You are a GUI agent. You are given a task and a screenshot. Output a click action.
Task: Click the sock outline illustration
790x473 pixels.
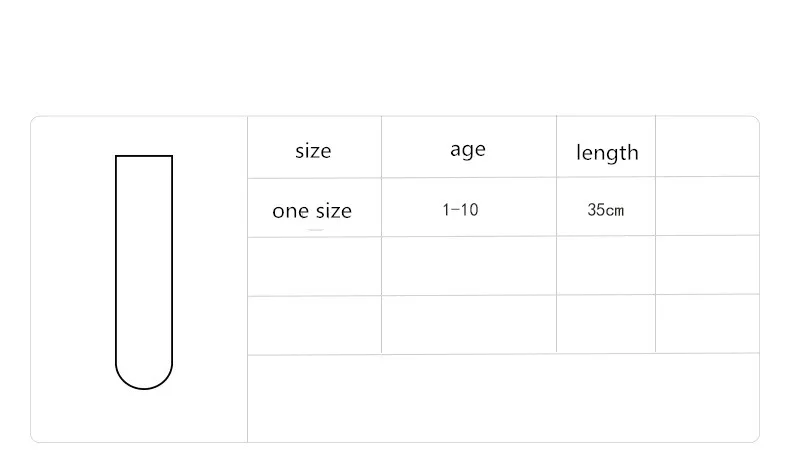pyautogui.click(x=144, y=272)
